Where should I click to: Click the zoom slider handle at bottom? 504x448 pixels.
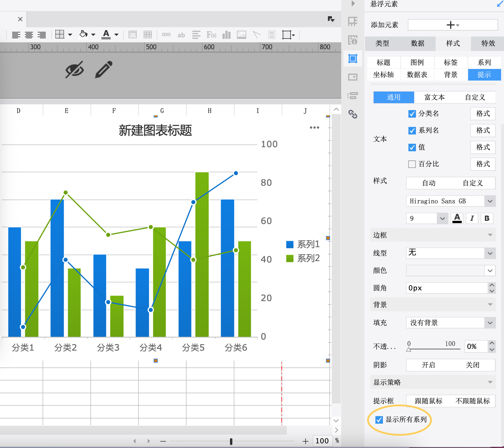point(231,441)
